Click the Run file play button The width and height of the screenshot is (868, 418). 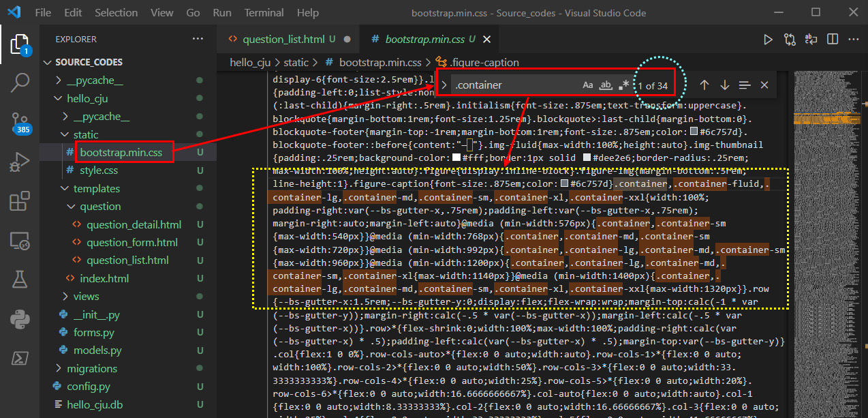coord(768,40)
